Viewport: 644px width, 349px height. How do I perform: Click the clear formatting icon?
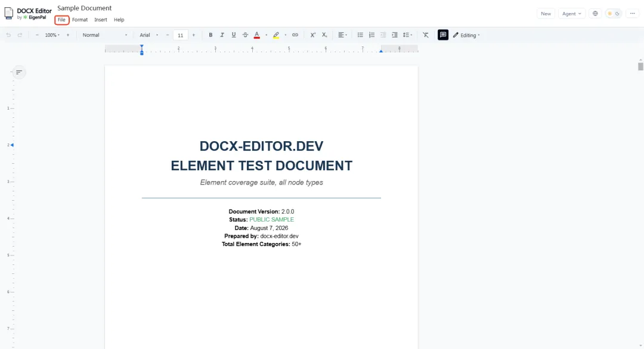tap(426, 35)
